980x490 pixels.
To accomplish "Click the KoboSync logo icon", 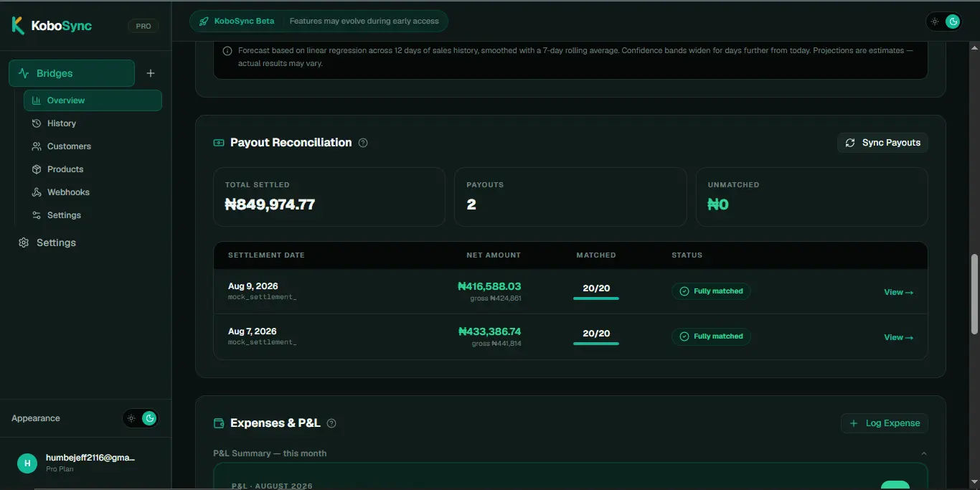I will tap(18, 26).
